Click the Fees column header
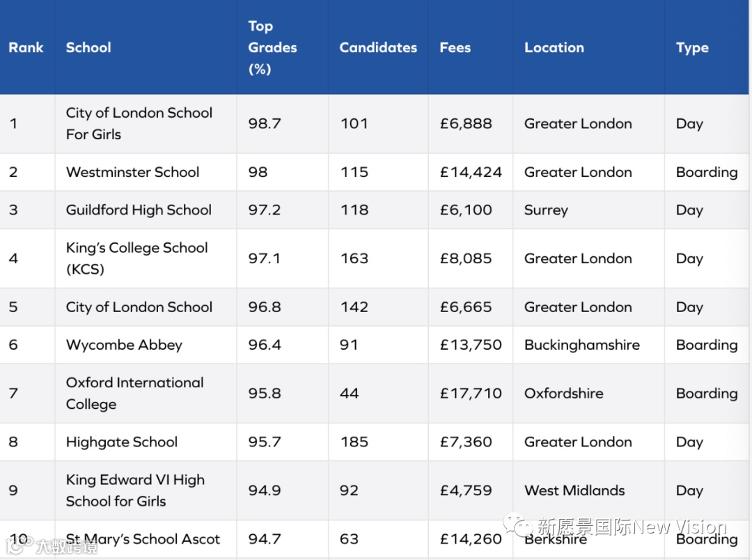The image size is (752, 560). pyautogui.click(x=455, y=47)
